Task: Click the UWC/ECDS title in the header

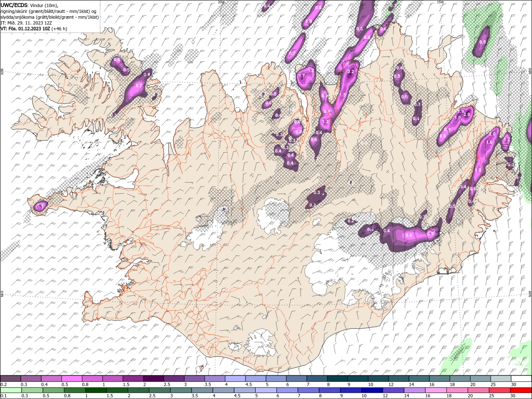Action: point(15,5)
